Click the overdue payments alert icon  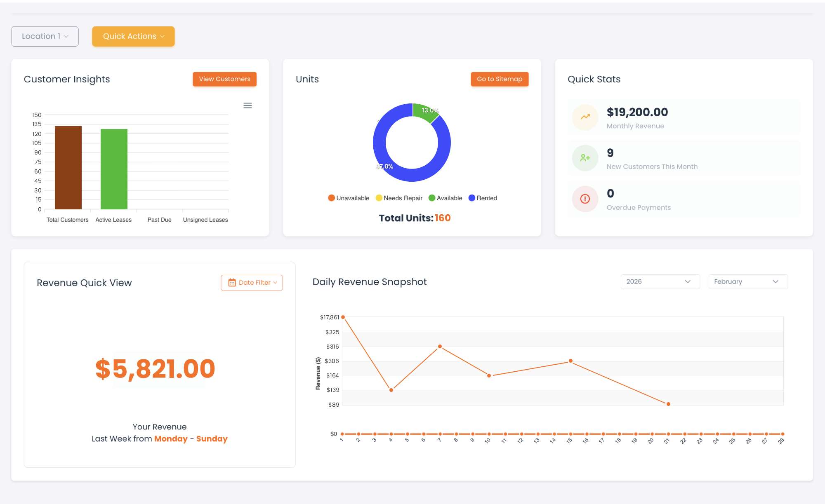click(585, 199)
